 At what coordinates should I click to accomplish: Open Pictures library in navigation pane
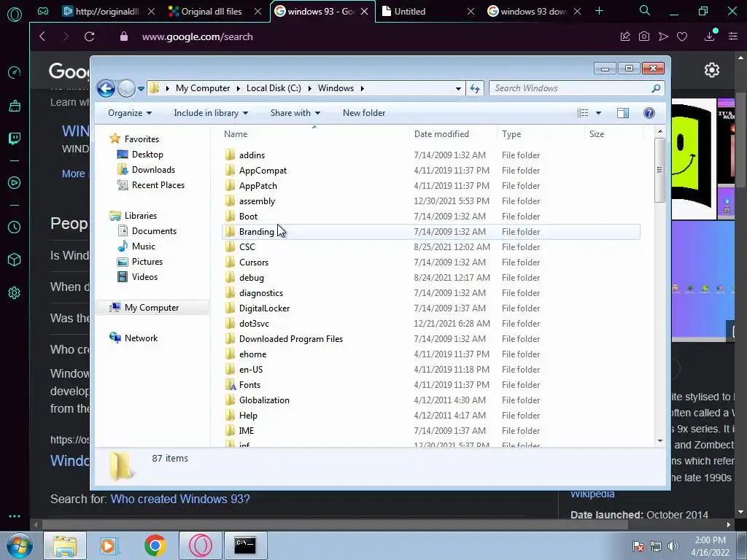147,262
